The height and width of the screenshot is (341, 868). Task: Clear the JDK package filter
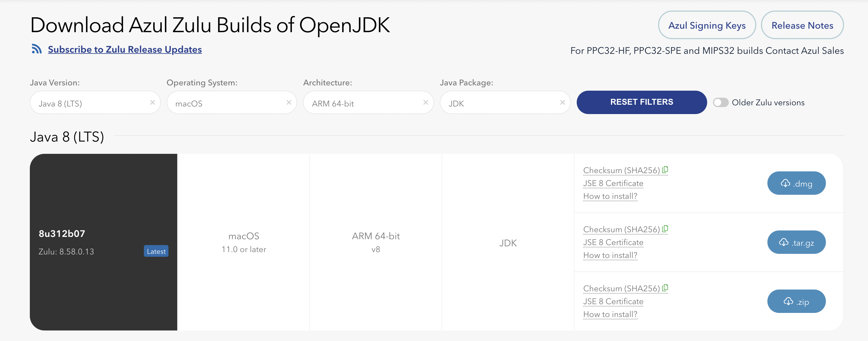[562, 102]
